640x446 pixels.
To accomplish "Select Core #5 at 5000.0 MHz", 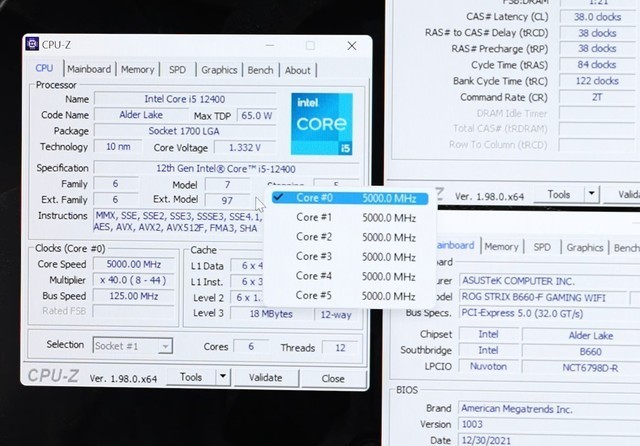I will tap(350, 296).
